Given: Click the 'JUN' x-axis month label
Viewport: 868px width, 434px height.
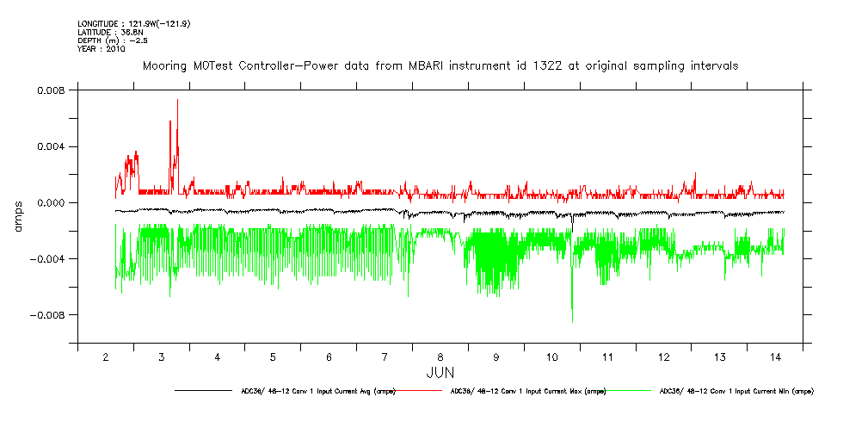Looking at the screenshot, I should tap(440, 373).
